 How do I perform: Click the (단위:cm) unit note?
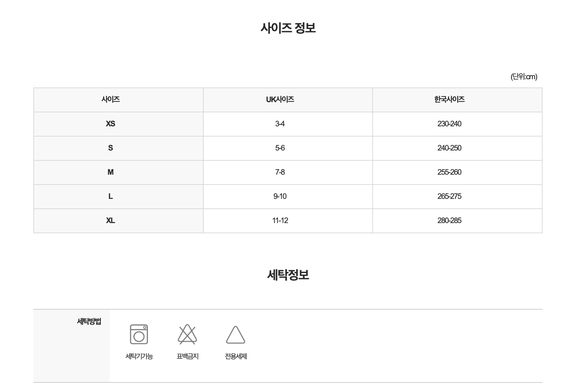pyautogui.click(x=524, y=77)
